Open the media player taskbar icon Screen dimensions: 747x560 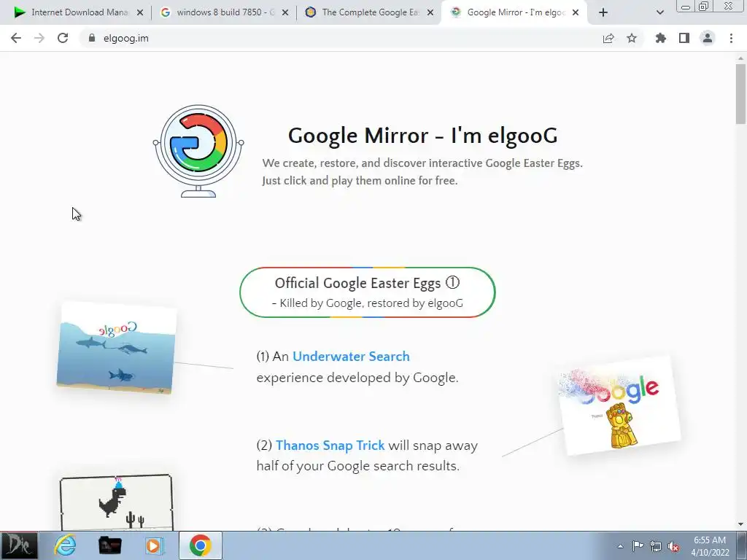[154, 545]
